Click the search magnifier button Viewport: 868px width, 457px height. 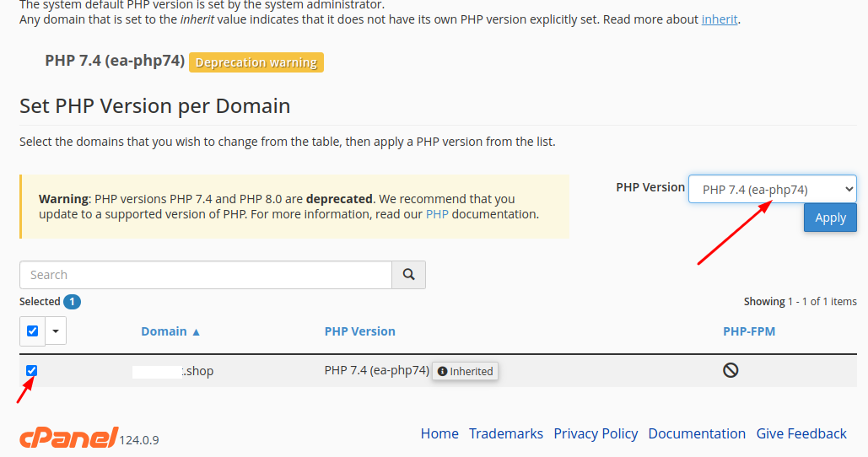408,275
